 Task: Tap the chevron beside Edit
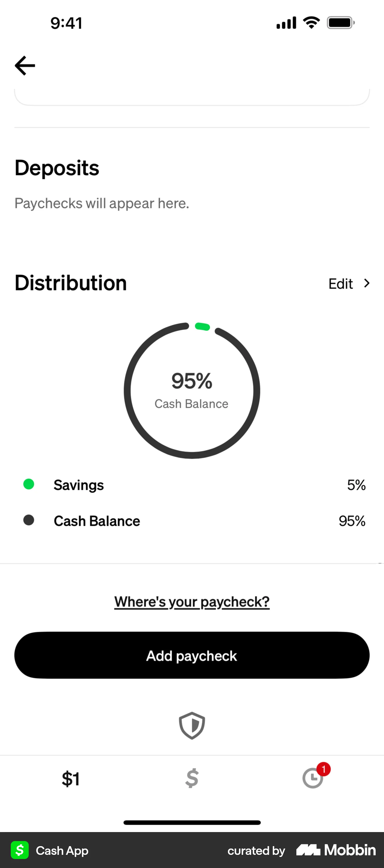[x=366, y=283]
